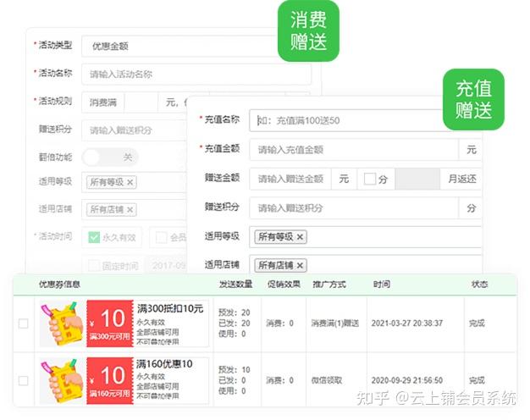
Task: Toggle the 翻倍功能 switch
Action: pyautogui.click(x=111, y=157)
